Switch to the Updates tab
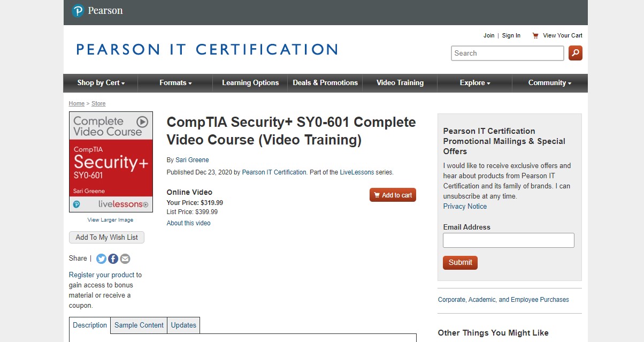Image resolution: width=644 pixels, height=342 pixels. point(183,325)
